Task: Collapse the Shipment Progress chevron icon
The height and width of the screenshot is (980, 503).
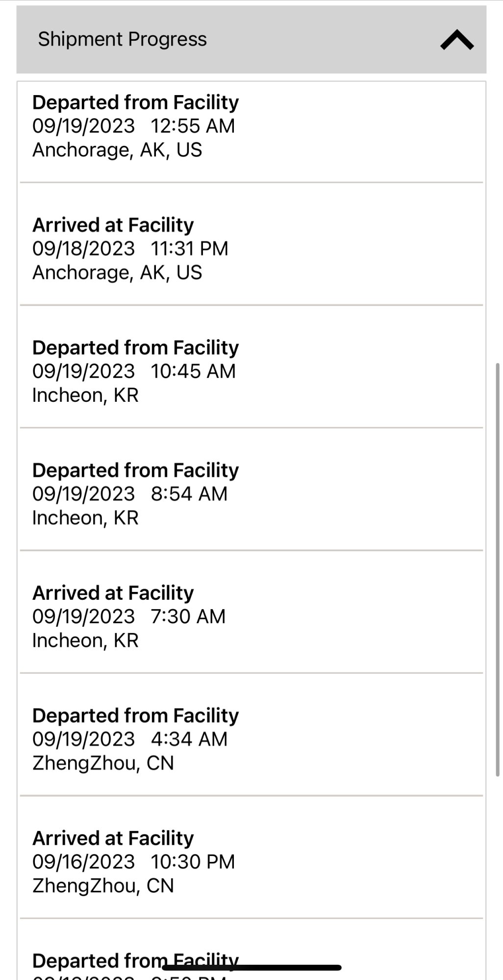Action: [457, 40]
